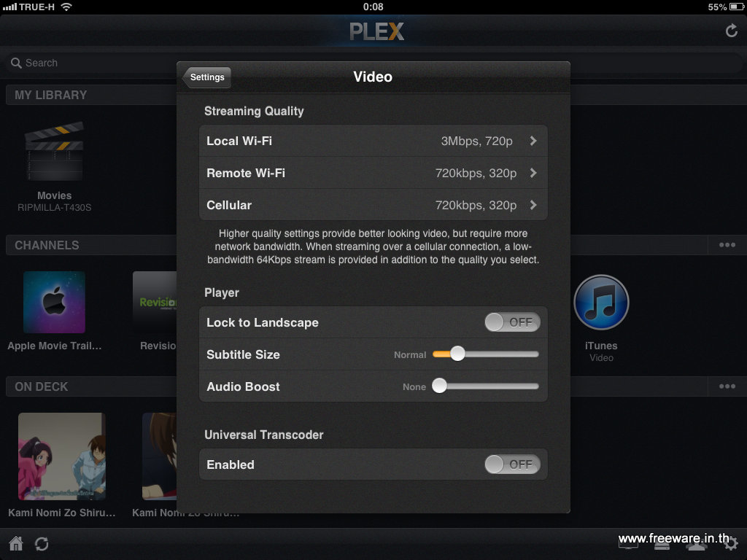Focus the Search field
This screenshot has height=560, width=747.
90,63
